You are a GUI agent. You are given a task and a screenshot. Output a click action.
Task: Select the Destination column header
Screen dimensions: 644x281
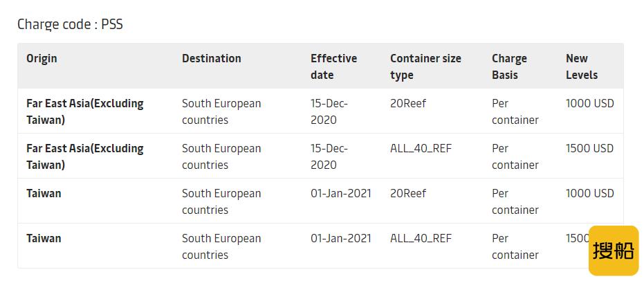212,58
